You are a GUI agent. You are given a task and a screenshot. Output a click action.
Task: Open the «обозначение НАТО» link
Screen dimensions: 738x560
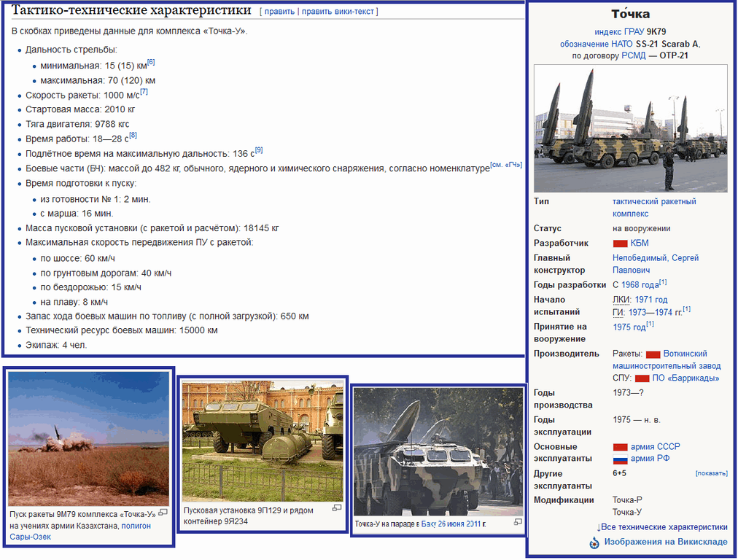pyautogui.click(x=596, y=44)
